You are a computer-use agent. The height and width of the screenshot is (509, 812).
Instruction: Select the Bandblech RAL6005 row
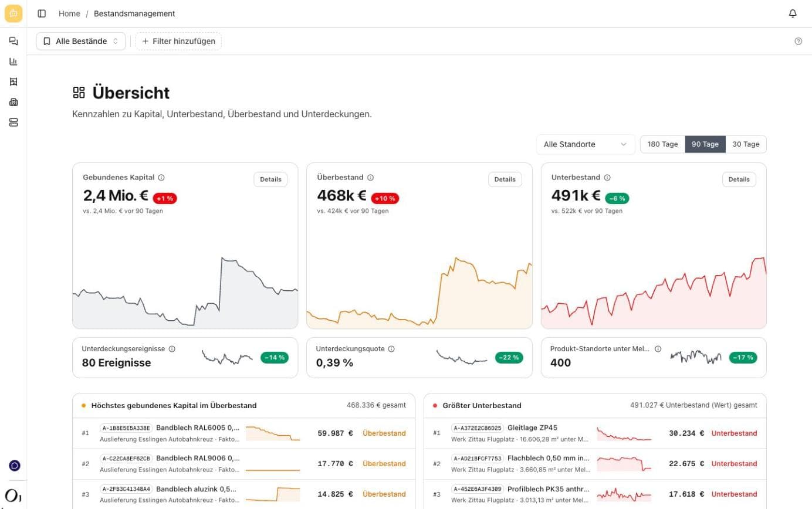point(243,433)
